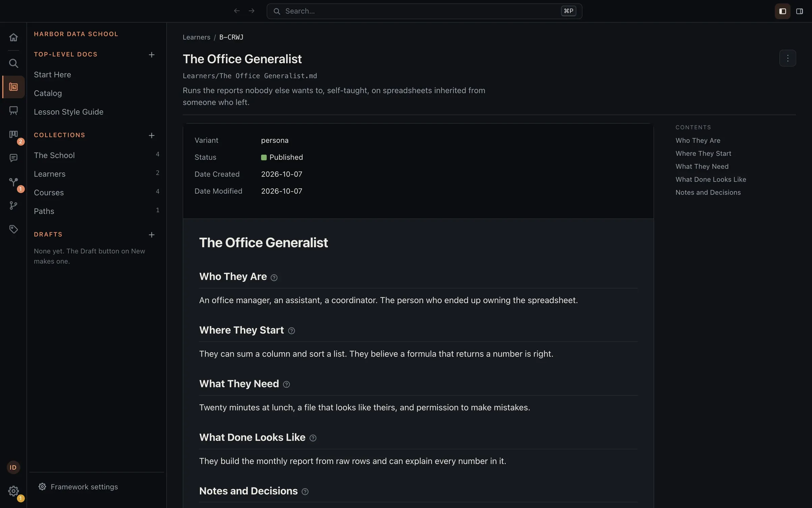This screenshot has height=508, width=812.
Task: Click the help icon beside What Done Looks Like
Action: click(313, 438)
